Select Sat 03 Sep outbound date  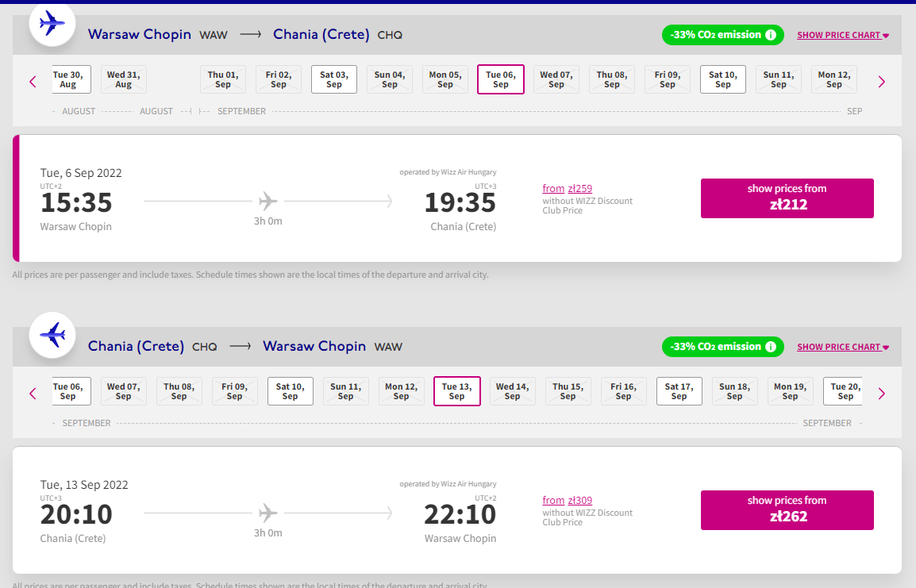tap(334, 79)
